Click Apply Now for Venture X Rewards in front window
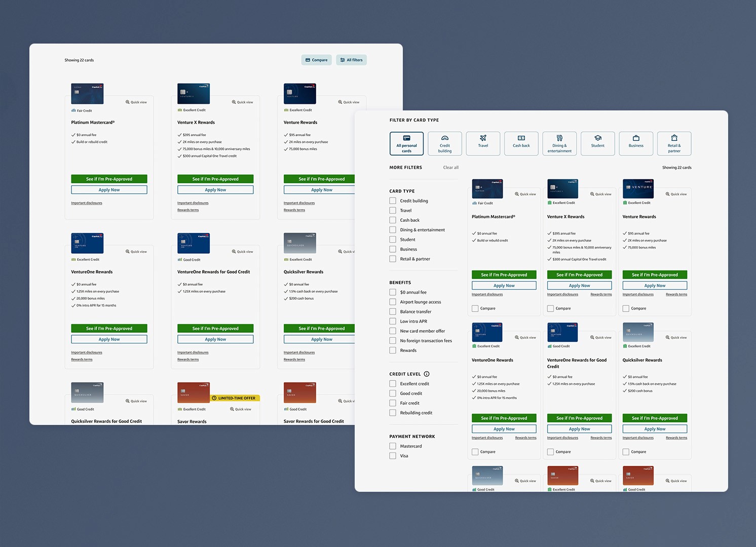The image size is (756, 547). pyautogui.click(x=580, y=285)
